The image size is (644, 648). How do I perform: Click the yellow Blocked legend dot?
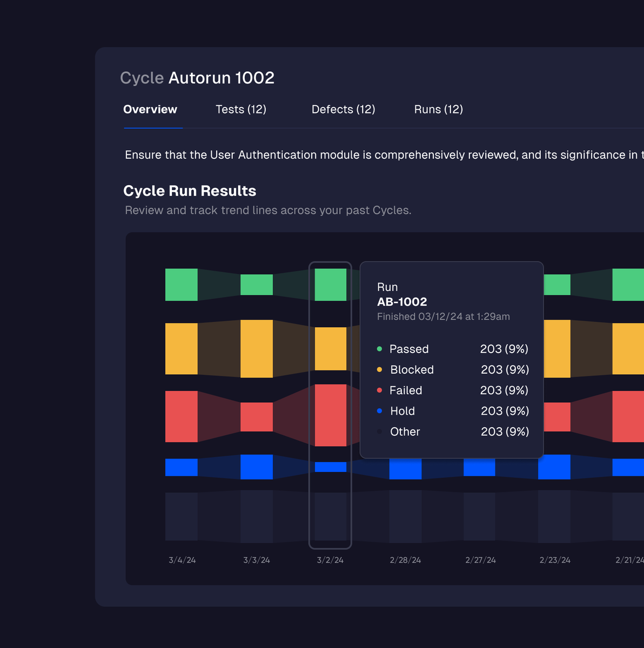379,369
